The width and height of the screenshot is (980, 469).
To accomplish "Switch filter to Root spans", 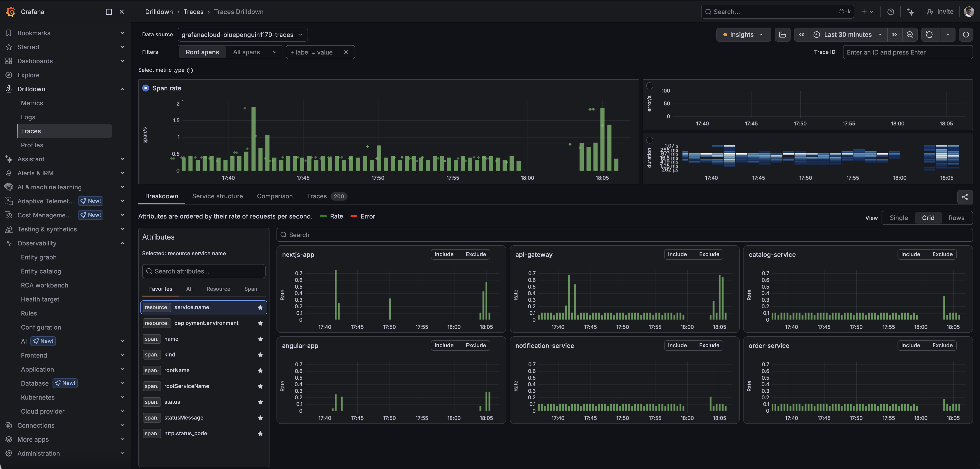I will tap(202, 52).
